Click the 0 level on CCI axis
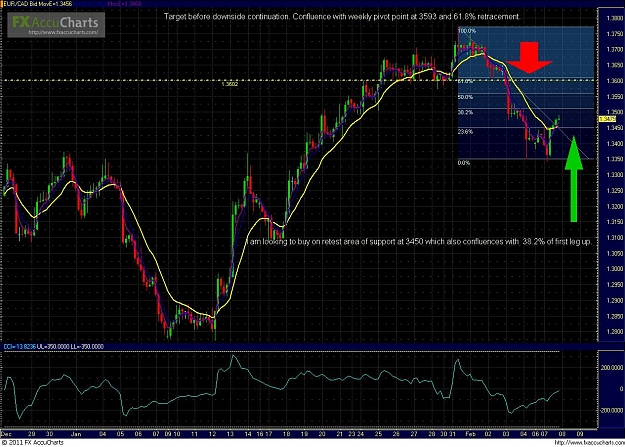 coord(621,389)
